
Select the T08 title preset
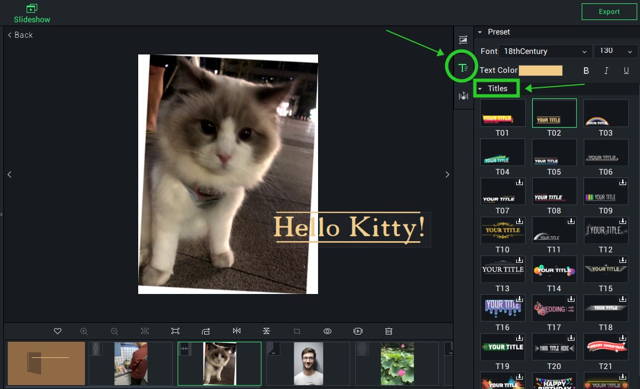pyautogui.click(x=554, y=191)
